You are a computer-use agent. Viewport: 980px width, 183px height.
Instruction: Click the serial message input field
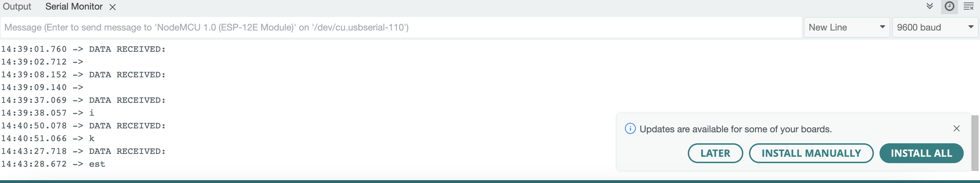399,27
